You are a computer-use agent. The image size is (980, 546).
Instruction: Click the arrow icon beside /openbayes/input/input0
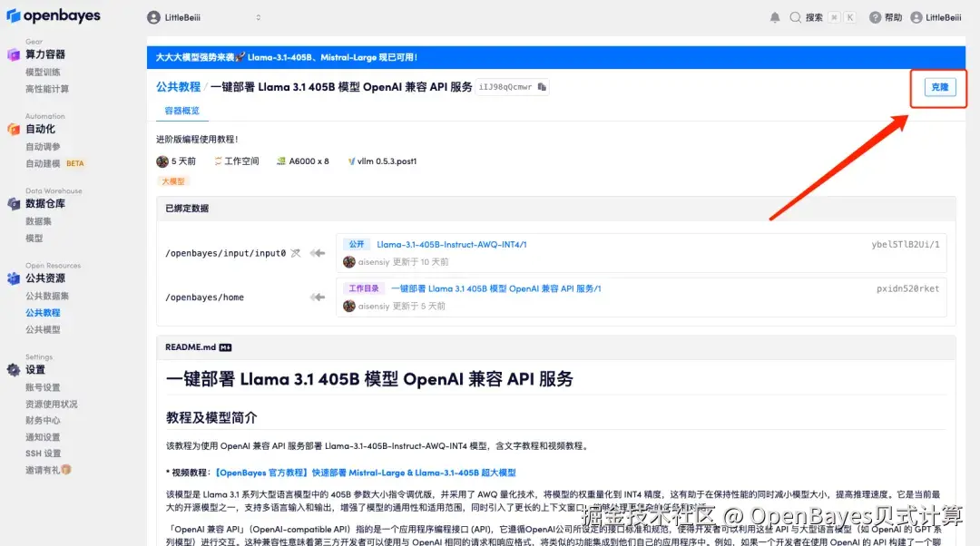tap(318, 253)
